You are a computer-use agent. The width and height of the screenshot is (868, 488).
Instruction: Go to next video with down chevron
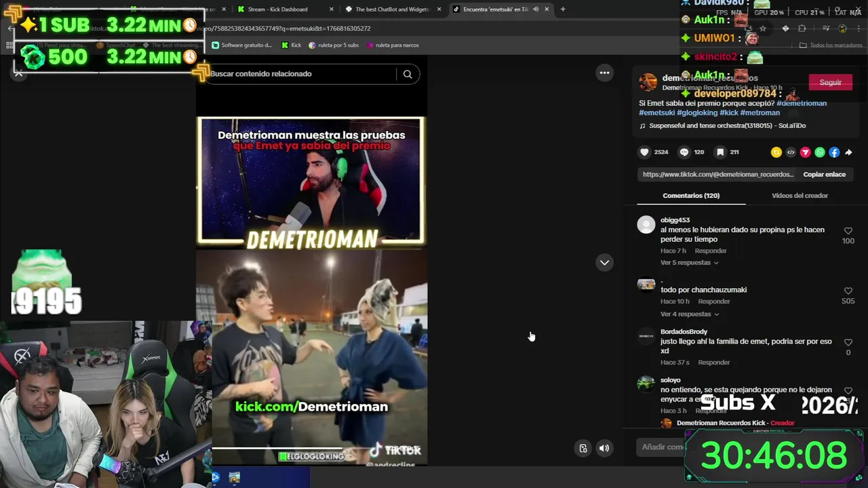pos(604,262)
